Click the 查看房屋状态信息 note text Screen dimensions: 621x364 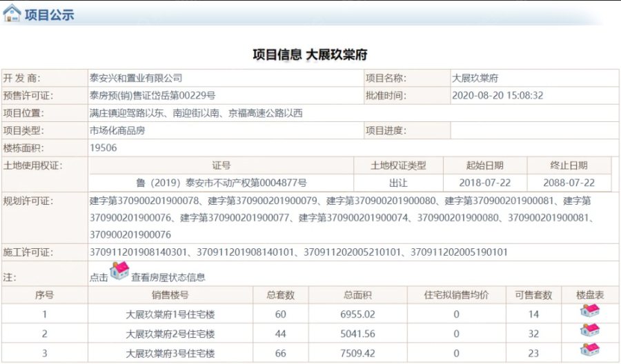(x=168, y=277)
